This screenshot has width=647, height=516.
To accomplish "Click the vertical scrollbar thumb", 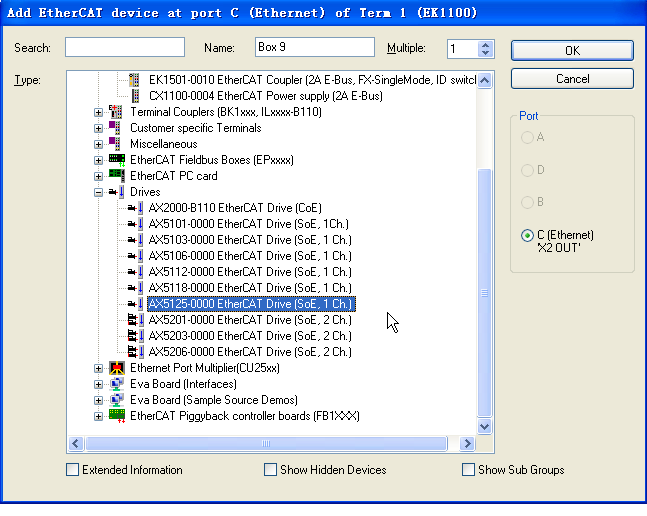I will click(x=484, y=293).
